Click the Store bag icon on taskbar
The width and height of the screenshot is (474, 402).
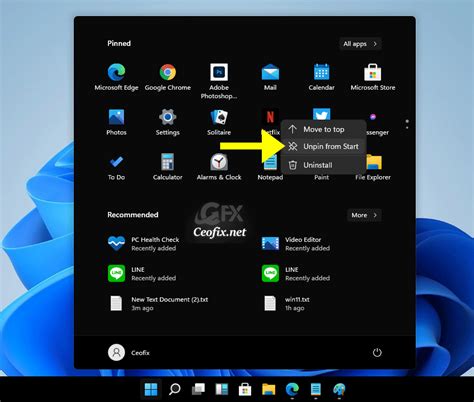(245, 389)
